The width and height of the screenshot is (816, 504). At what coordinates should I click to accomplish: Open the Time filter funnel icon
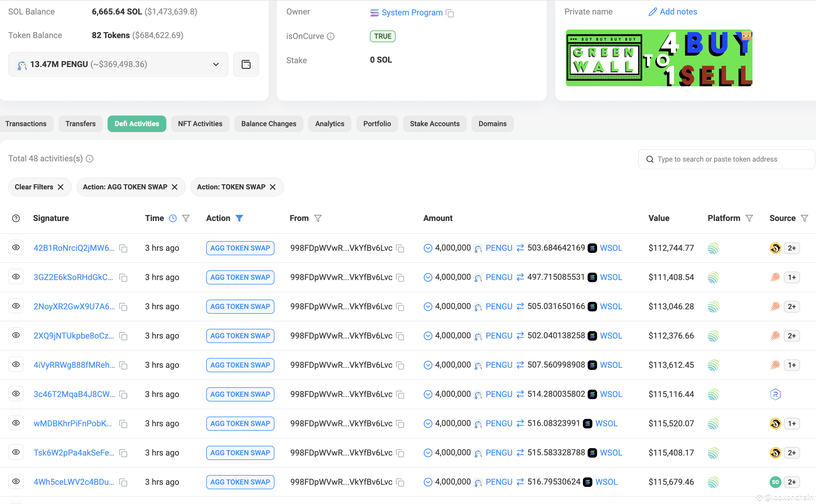(186, 218)
